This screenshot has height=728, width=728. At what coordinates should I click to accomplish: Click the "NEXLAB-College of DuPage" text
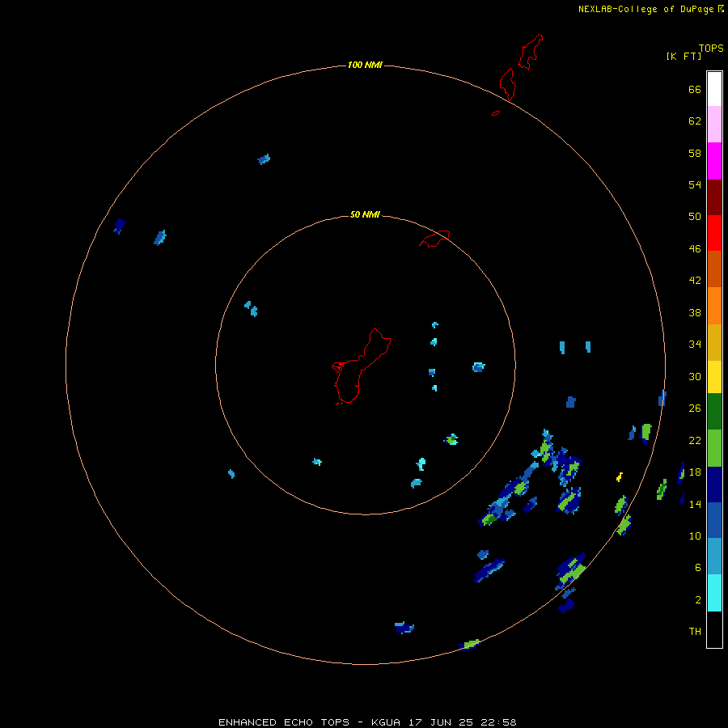tap(647, 9)
